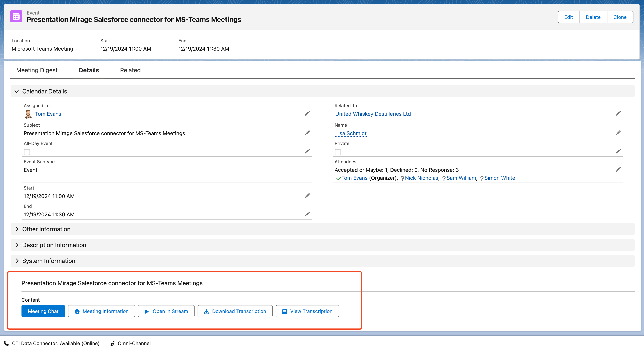Clone this event
The height and width of the screenshot is (350, 644).
coord(620,17)
